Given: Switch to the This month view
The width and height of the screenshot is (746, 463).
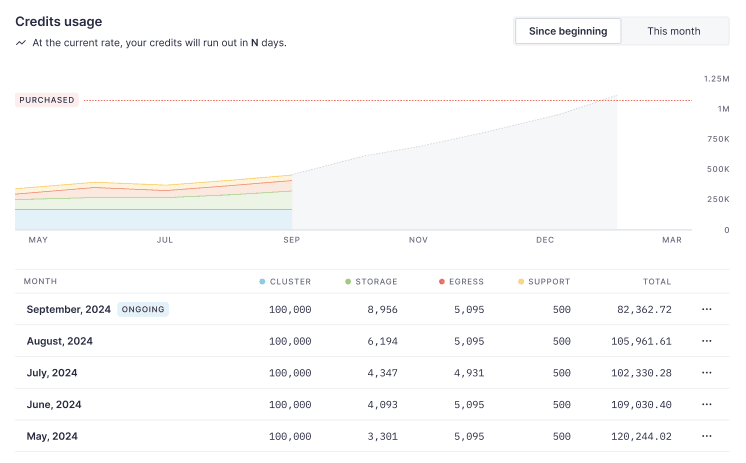Looking at the screenshot, I should (x=674, y=31).
